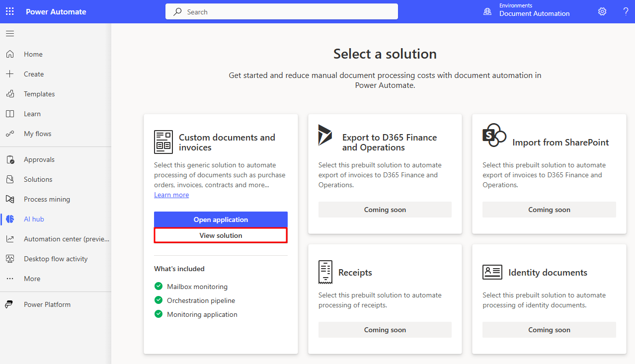The width and height of the screenshot is (635, 364).
Task: Click the Custom documents and invoices title
Action: point(227,143)
